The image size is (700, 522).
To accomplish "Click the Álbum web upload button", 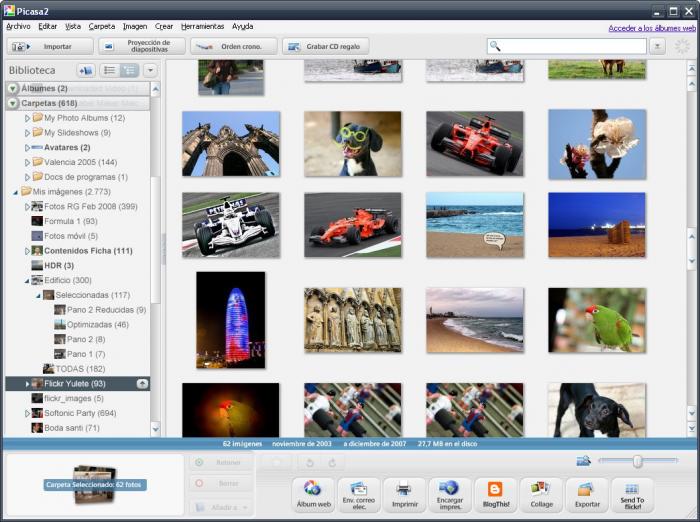I will tap(312, 494).
